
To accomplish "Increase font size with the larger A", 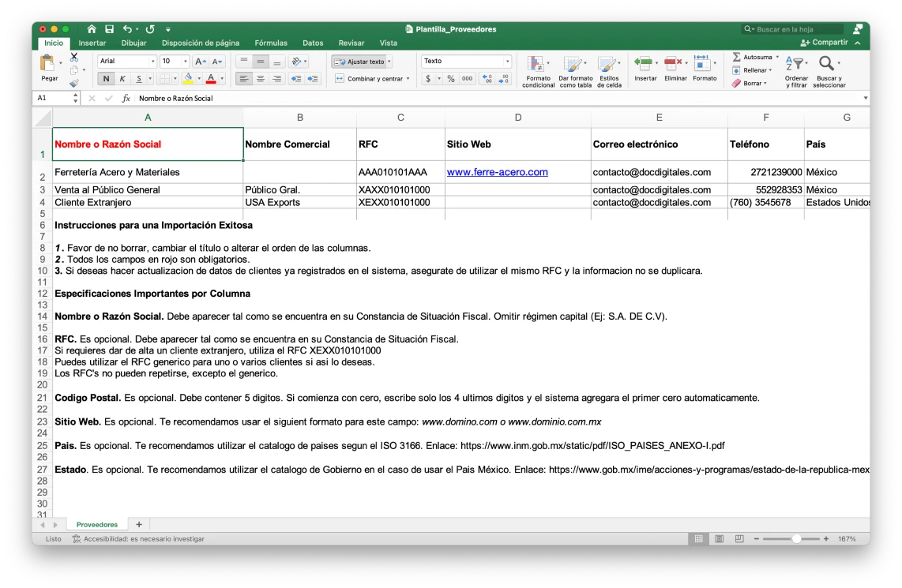I will (200, 62).
